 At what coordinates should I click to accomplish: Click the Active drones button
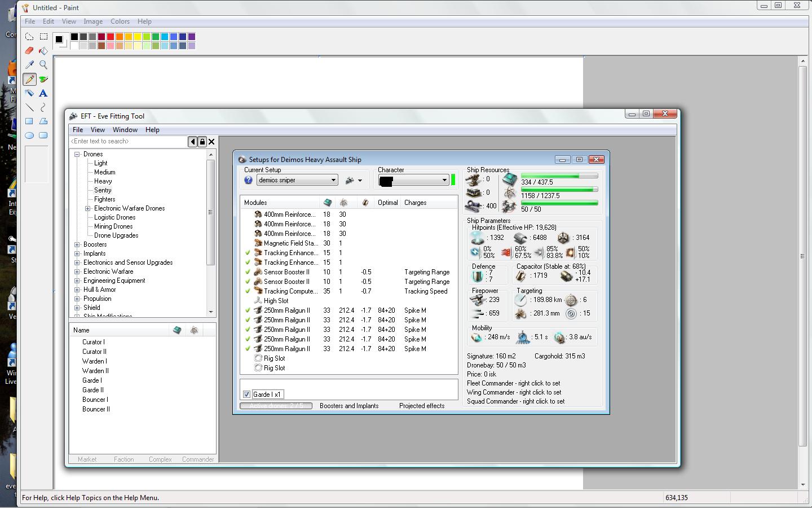click(x=276, y=406)
